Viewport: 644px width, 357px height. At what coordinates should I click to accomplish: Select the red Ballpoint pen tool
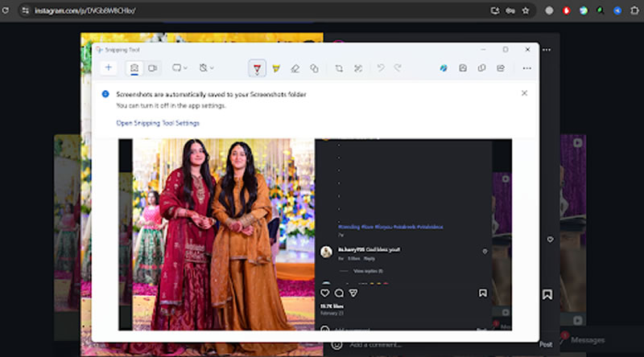257,68
